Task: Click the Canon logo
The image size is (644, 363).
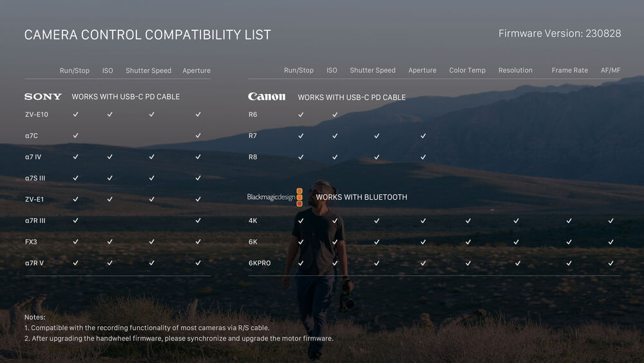Action: 267,97
